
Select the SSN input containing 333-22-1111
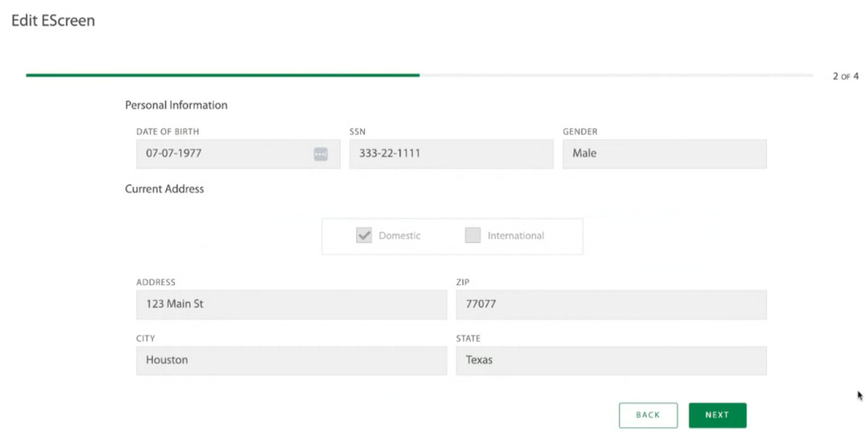pos(451,153)
